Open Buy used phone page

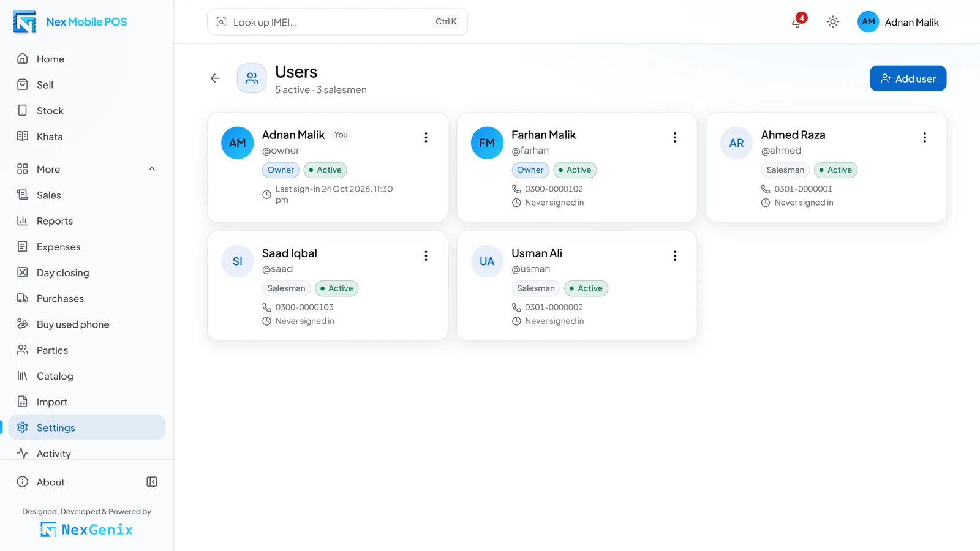click(87, 324)
